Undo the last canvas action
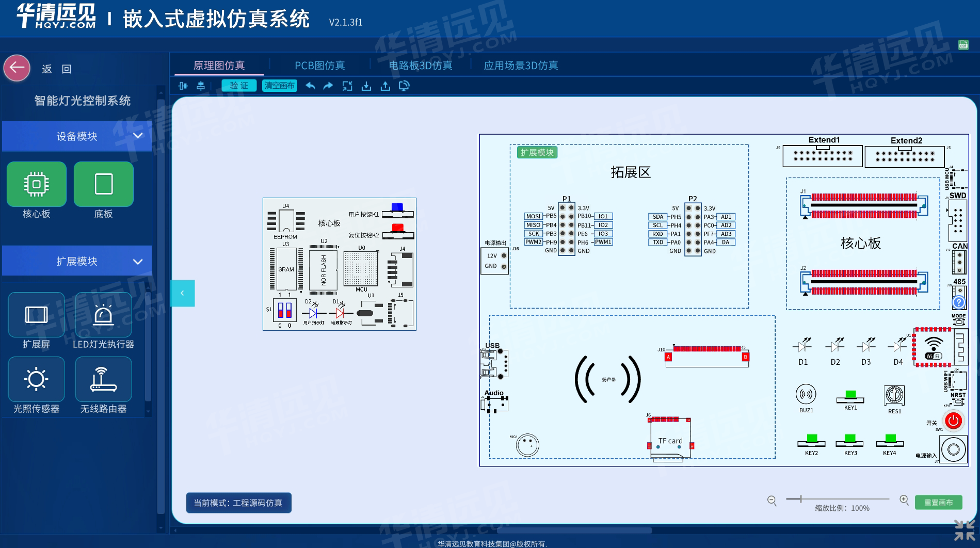The width and height of the screenshot is (980, 548). pyautogui.click(x=310, y=86)
